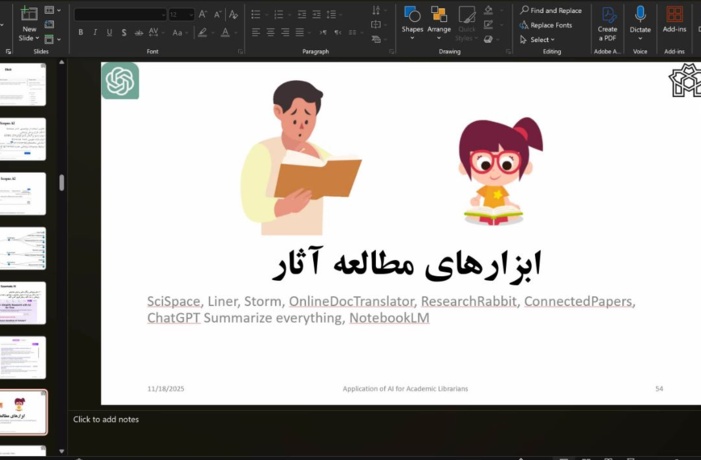Justify text alignment
This screenshot has width=701, height=460.
click(300, 32)
